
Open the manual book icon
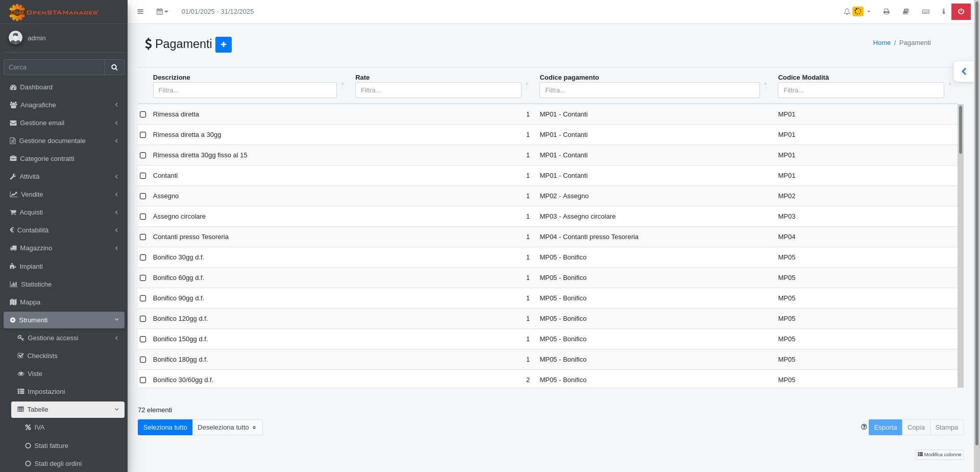pyautogui.click(x=906, y=12)
